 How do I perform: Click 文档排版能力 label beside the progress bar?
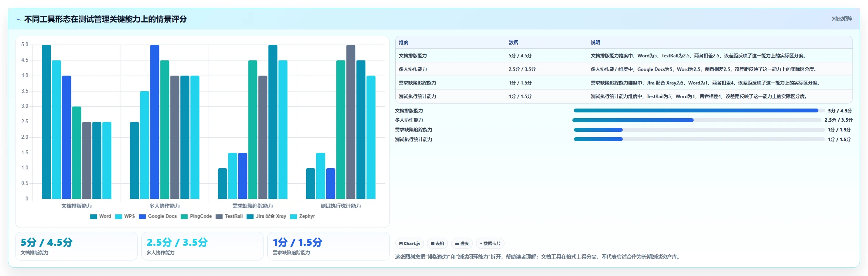pyautogui.click(x=409, y=111)
